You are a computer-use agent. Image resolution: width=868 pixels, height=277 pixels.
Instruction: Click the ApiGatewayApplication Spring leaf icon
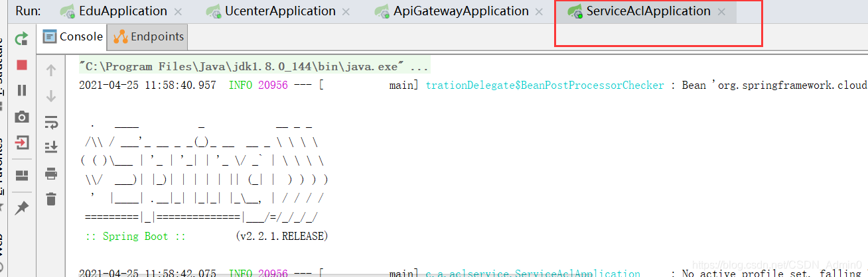tap(382, 11)
